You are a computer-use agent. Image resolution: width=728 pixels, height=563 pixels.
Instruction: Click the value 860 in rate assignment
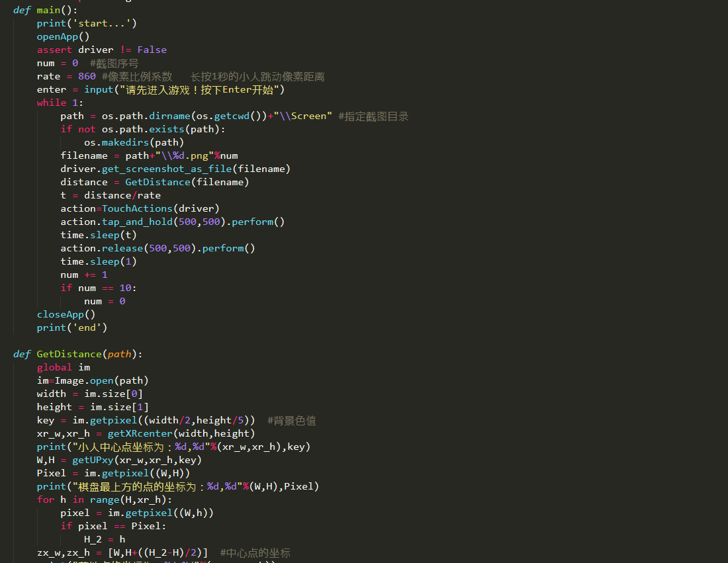(87, 76)
